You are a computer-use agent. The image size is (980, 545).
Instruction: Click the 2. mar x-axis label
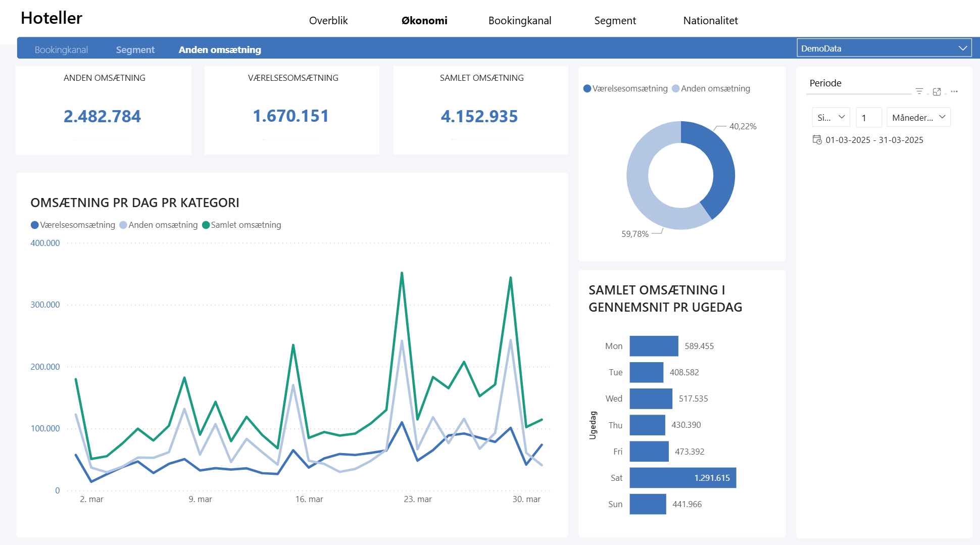(x=91, y=499)
